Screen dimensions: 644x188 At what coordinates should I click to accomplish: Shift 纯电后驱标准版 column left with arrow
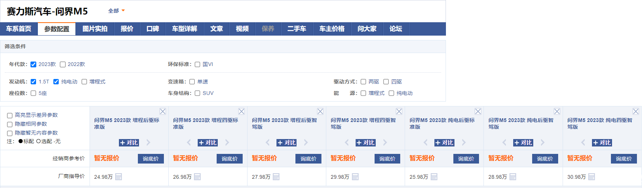pos(425,142)
